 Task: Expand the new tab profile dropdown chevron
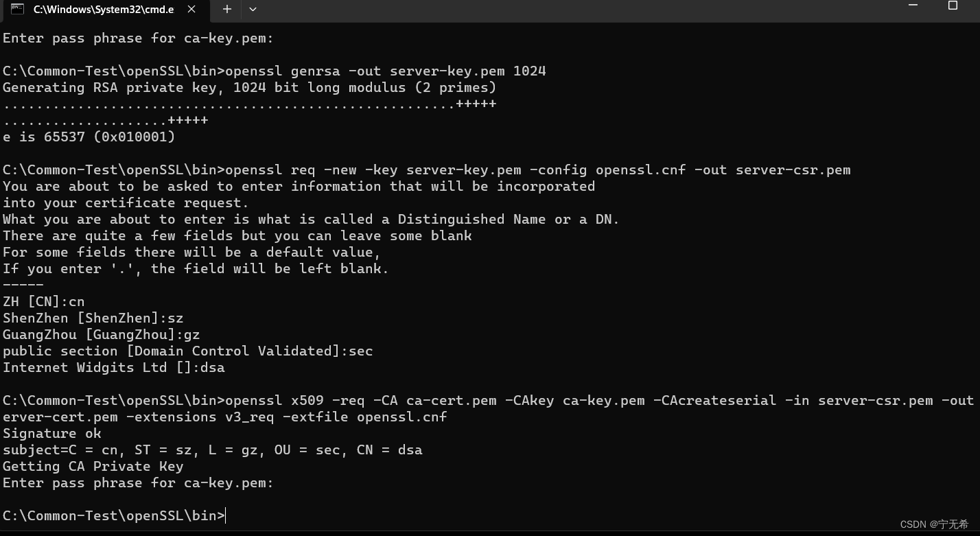pyautogui.click(x=253, y=9)
